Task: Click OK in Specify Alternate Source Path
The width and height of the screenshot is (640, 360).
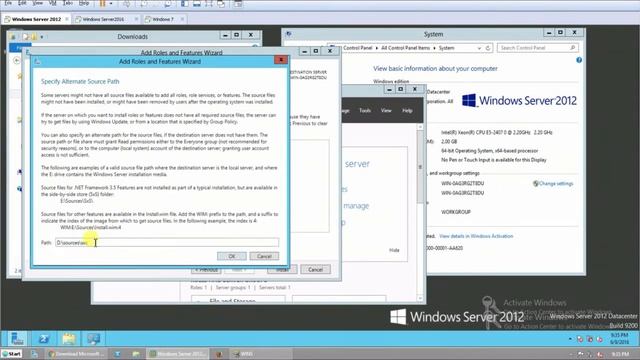Action: pos(231,256)
